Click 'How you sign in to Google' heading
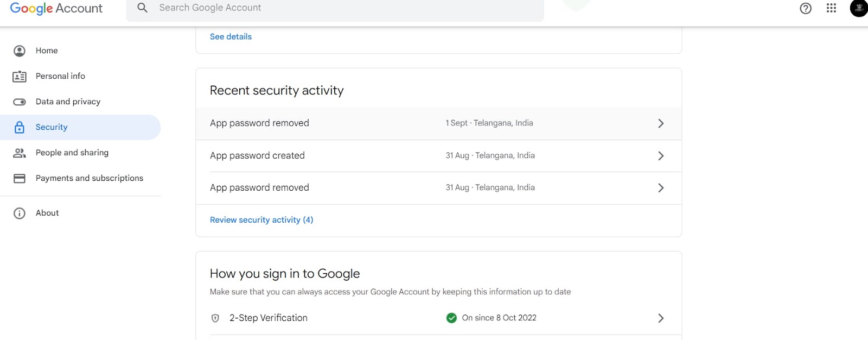This screenshot has height=340, width=868. (285, 274)
